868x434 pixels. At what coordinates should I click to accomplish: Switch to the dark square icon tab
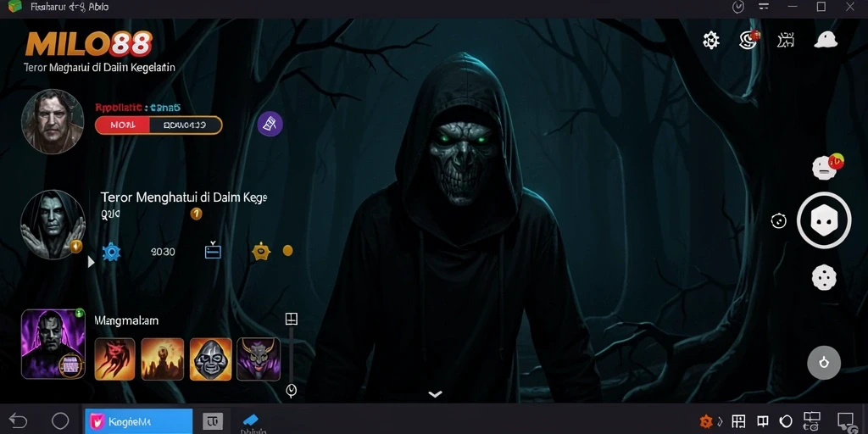213,421
